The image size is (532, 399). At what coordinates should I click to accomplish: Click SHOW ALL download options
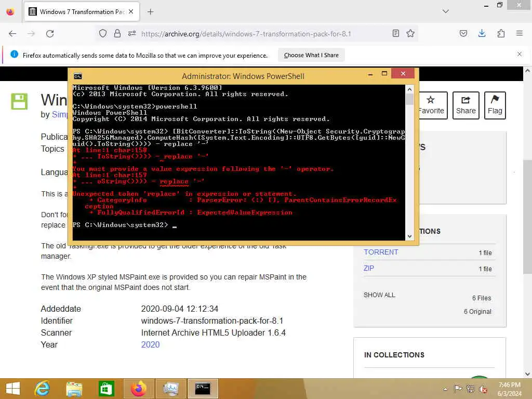coord(379,295)
